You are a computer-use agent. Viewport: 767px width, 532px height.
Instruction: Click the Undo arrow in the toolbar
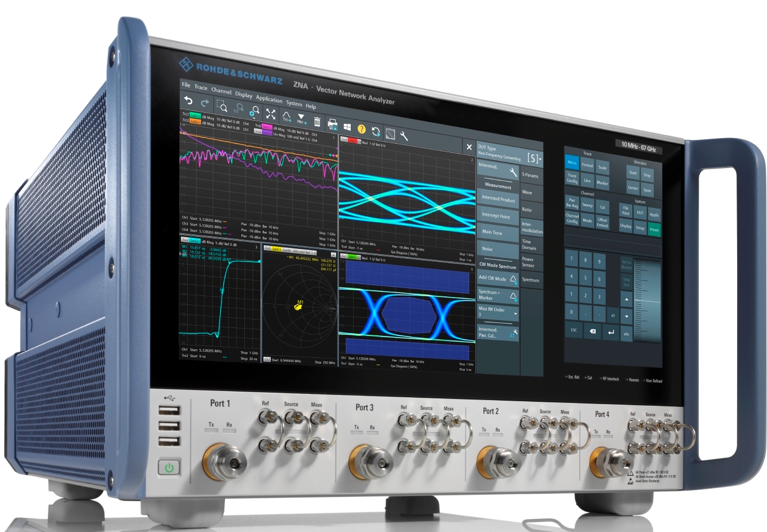188,101
